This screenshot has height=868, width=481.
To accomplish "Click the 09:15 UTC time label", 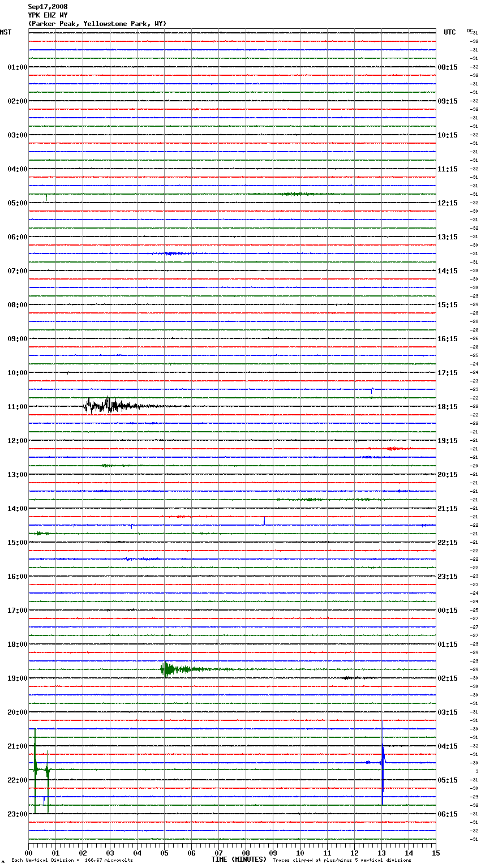I will [448, 101].
